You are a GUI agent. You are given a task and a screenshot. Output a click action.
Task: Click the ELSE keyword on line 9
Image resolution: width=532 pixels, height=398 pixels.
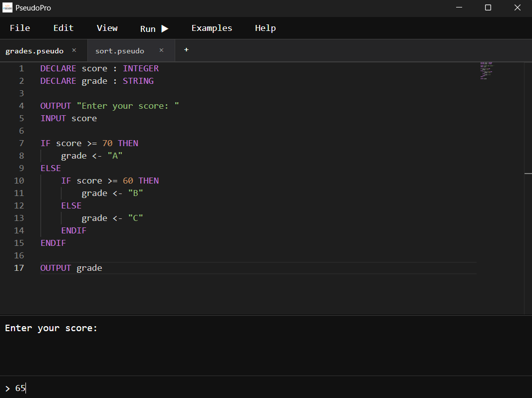pyautogui.click(x=51, y=168)
